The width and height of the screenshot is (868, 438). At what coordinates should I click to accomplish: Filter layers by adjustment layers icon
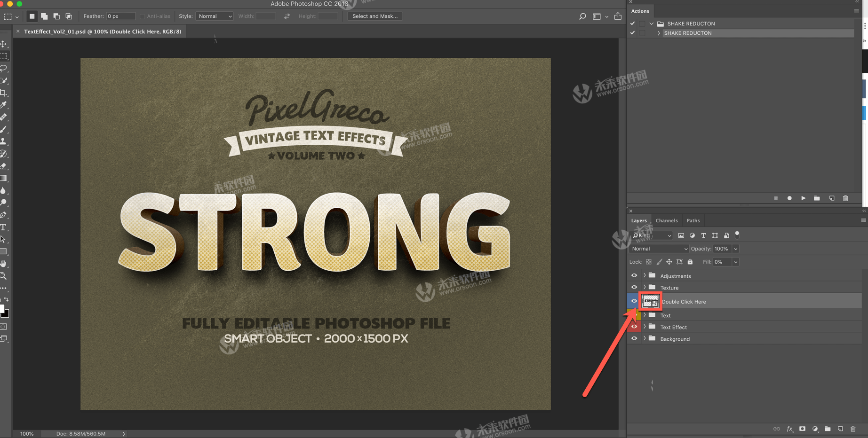[x=692, y=235]
